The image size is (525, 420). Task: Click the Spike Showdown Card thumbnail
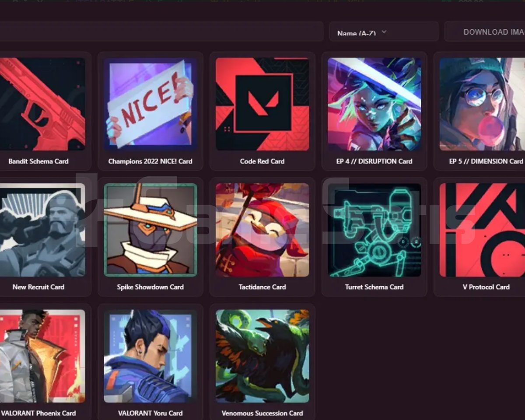pyautogui.click(x=150, y=230)
